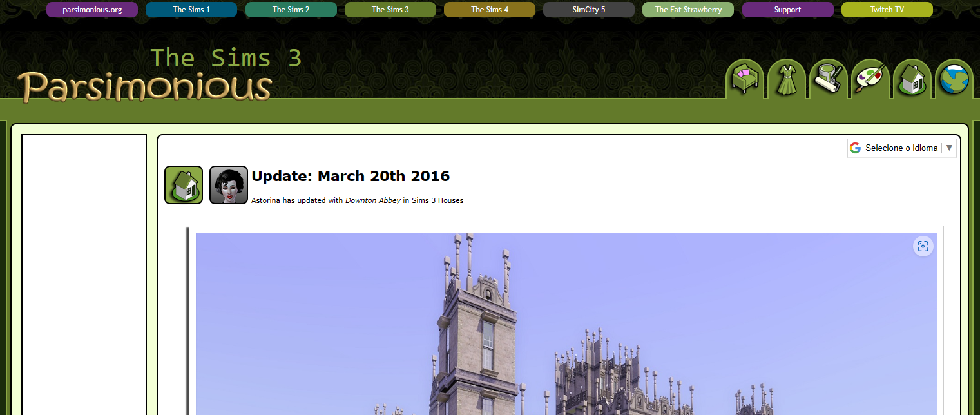Open The Fat Strawberry tab
Screen dimensions: 980x415
pyautogui.click(x=688, y=10)
